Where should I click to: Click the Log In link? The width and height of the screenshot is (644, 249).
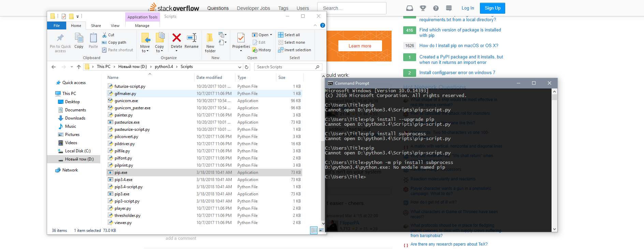[x=468, y=8]
